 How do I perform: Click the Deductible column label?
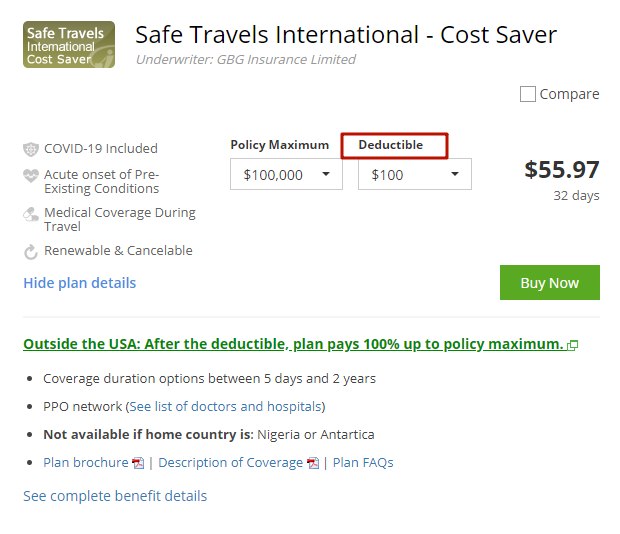(391, 145)
